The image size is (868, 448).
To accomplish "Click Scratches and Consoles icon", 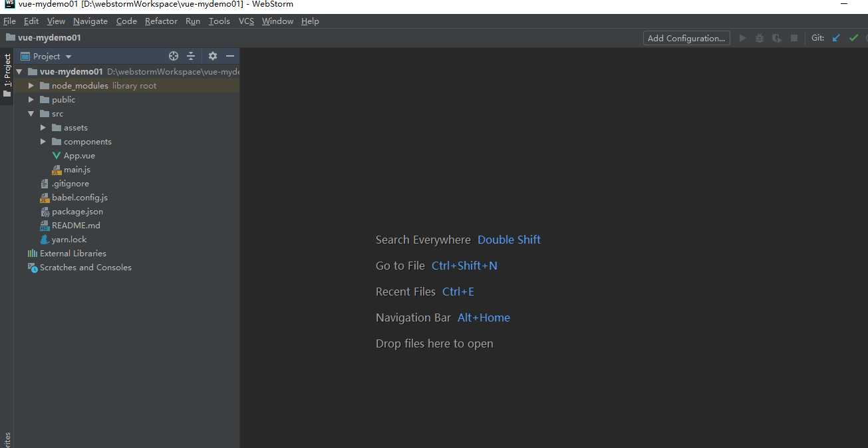I will coord(33,268).
